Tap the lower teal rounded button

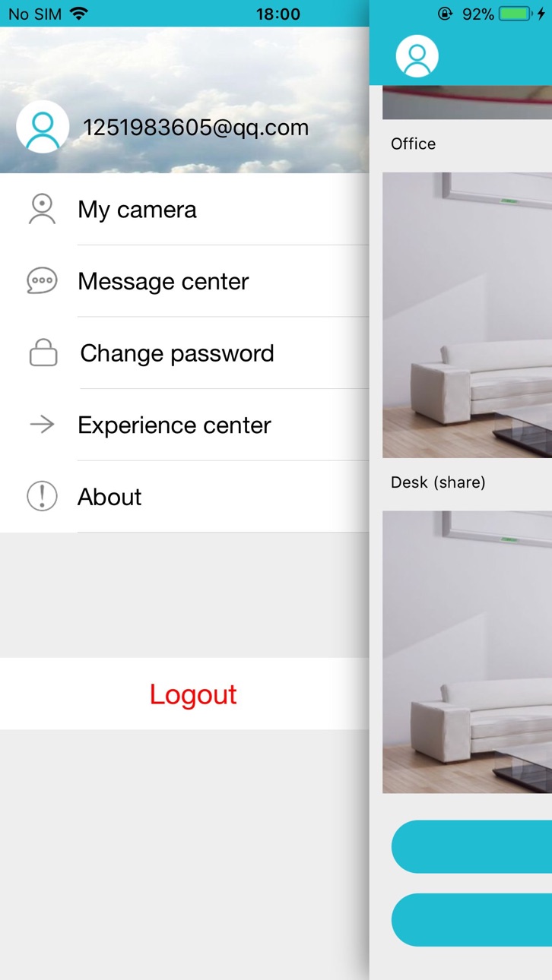click(x=471, y=919)
